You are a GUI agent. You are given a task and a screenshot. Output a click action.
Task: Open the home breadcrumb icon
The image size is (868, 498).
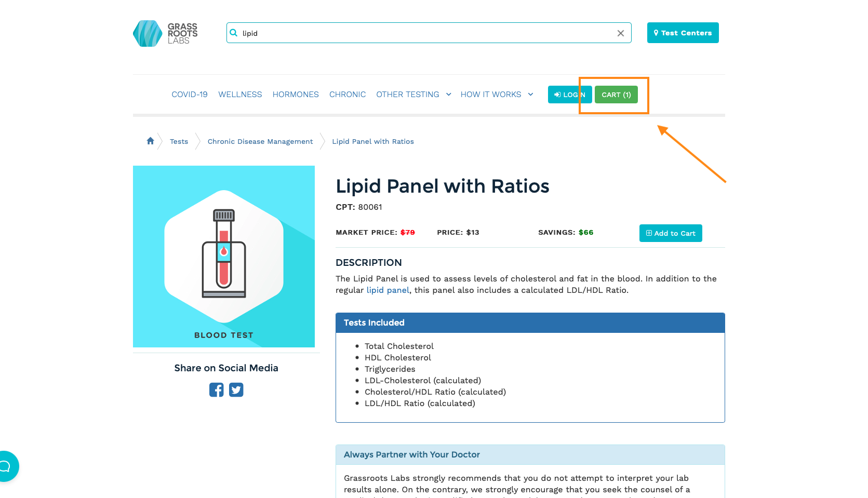(150, 141)
